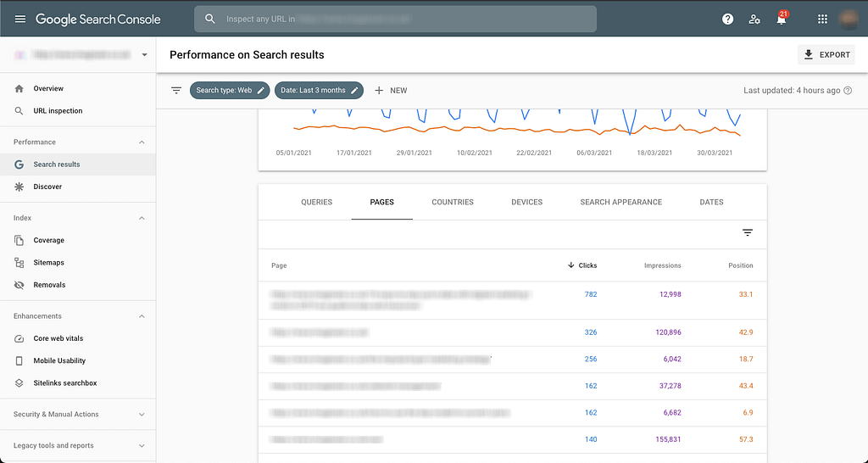This screenshot has width=868, height=463.
Task: Expand Legacy tools and reports section
Action: (x=142, y=446)
